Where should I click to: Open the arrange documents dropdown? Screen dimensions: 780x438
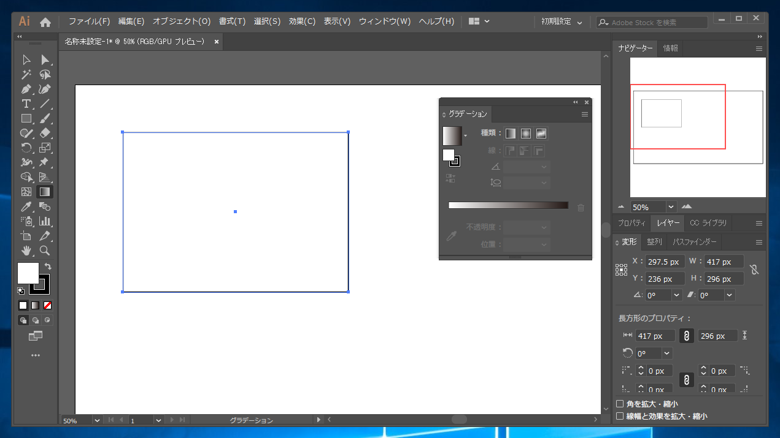479,21
